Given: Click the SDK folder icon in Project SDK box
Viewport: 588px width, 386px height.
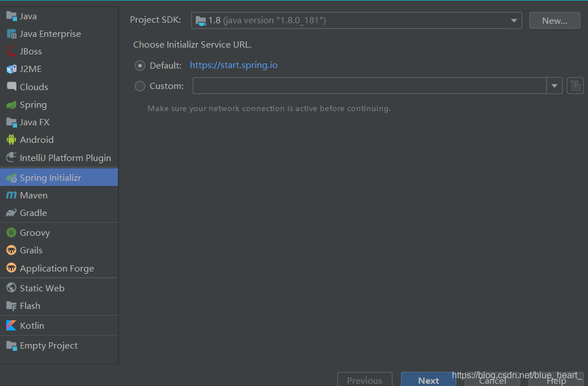Looking at the screenshot, I should point(201,20).
